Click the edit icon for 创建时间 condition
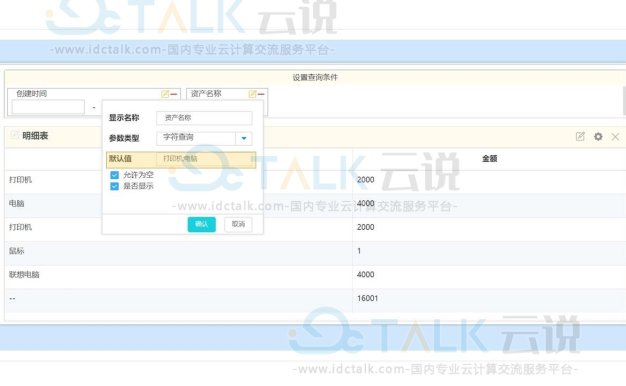 tap(164, 94)
